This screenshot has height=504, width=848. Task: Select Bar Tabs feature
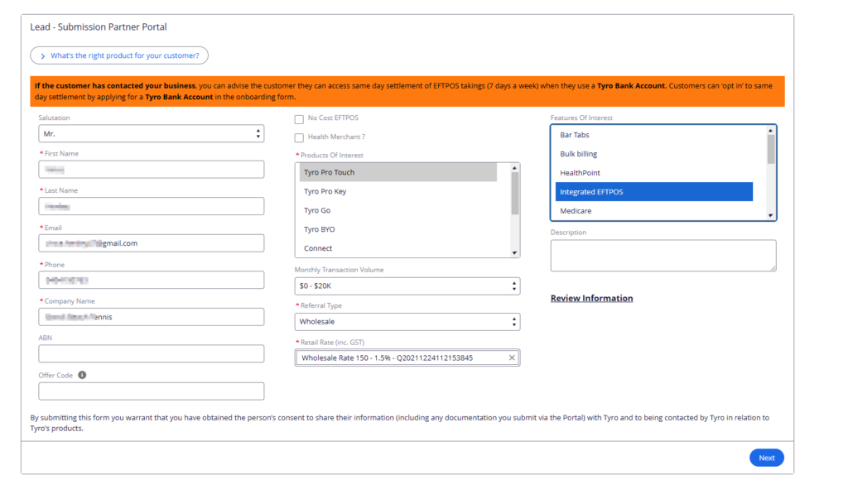654,135
